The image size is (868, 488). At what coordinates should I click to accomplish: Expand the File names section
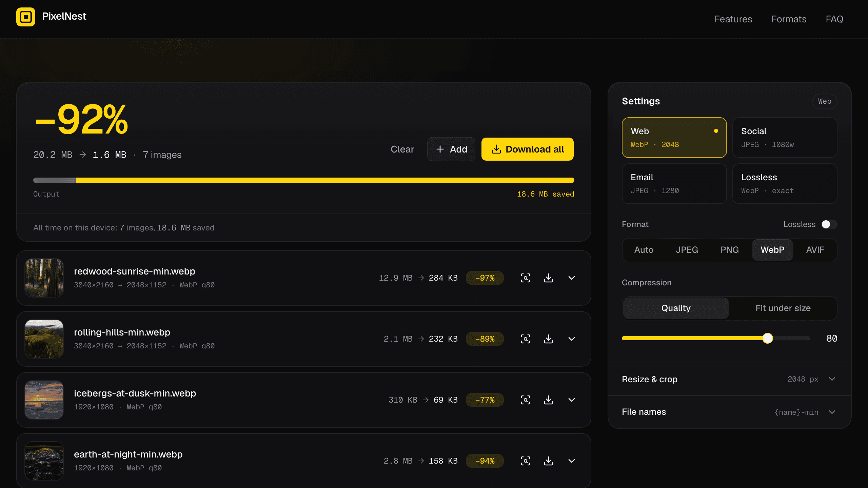730,412
